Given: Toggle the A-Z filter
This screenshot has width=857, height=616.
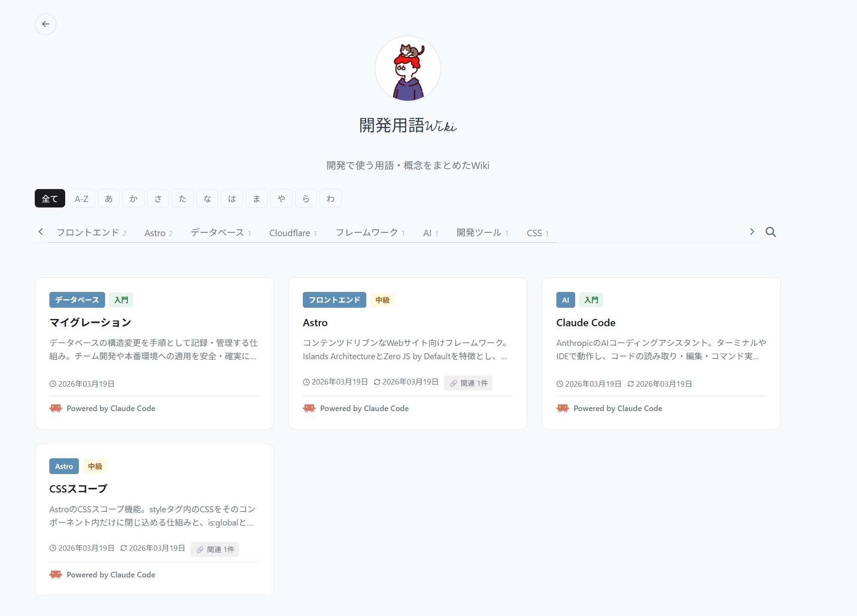Looking at the screenshot, I should pyautogui.click(x=81, y=198).
